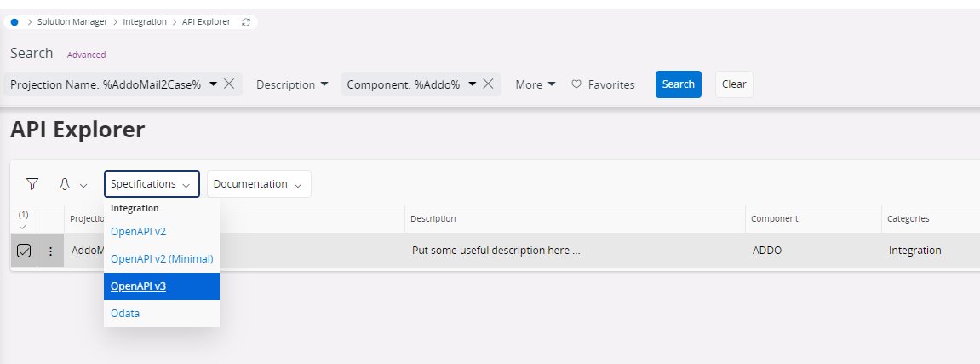Open the table filter funnel icon

click(32, 184)
